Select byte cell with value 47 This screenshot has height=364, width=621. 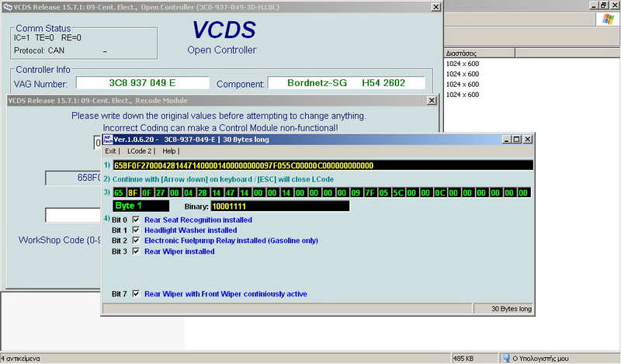pyautogui.click(x=230, y=193)
